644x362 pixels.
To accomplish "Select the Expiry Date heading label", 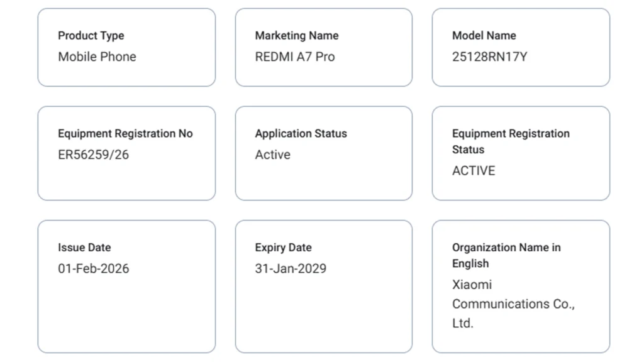I will pyautogui.click(x=283, y=247).
